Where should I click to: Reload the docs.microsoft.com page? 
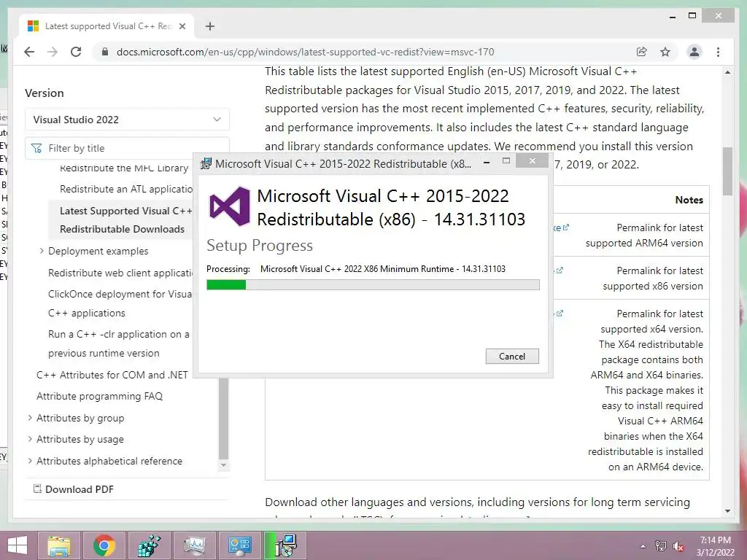76,52
